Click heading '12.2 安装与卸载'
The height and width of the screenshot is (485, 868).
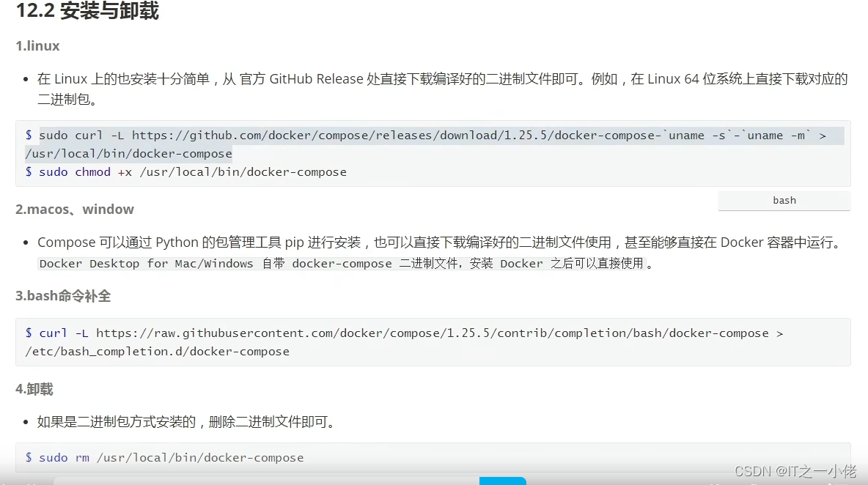tap(87, 10)
